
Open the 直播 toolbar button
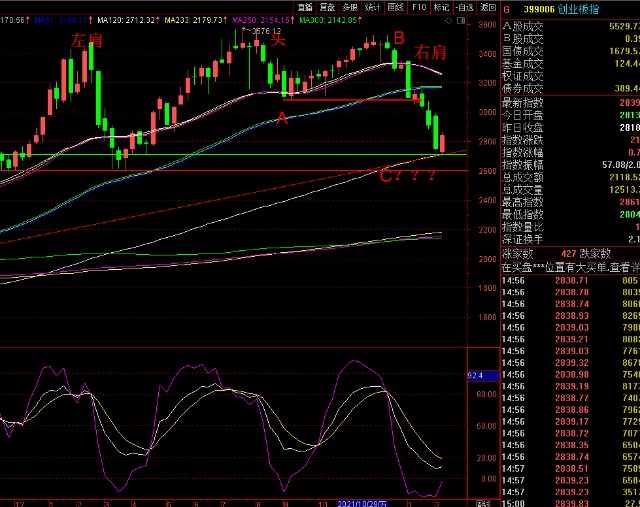pos(304,7)
